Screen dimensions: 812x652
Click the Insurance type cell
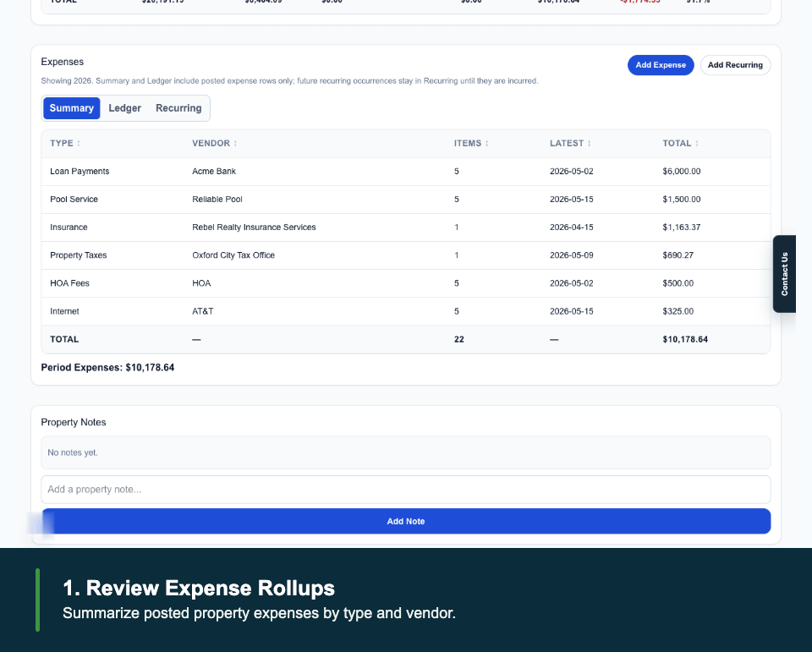(x=69, y=227)
